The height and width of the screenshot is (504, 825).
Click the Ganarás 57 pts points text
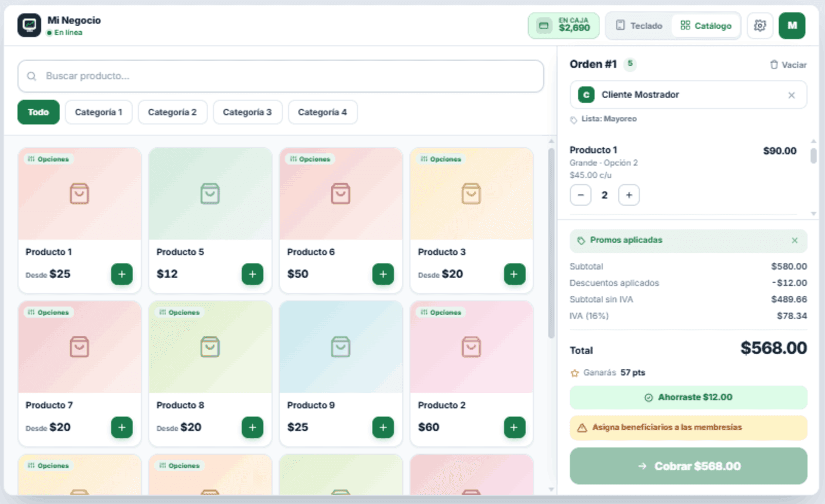coord(608,373)
